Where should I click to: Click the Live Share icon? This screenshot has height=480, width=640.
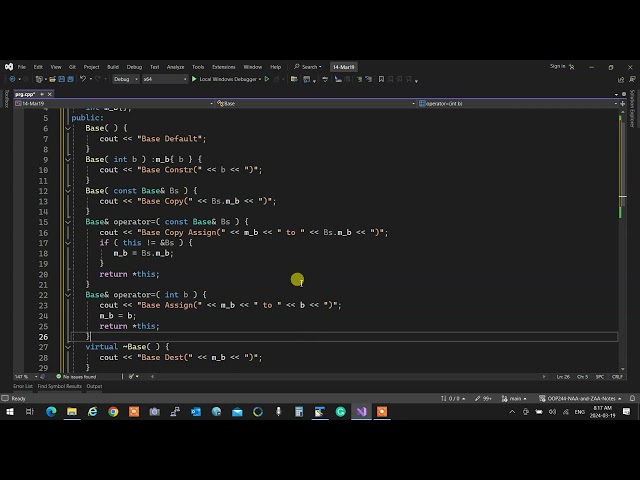click(621, 79)
